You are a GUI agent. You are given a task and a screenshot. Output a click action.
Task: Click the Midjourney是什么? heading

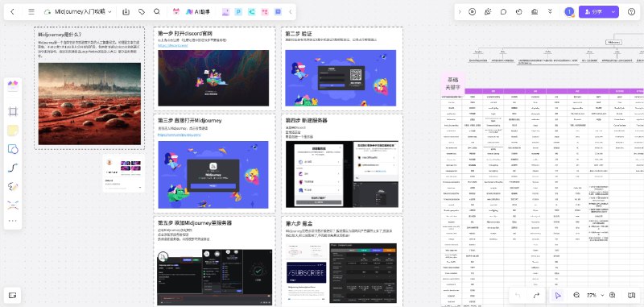pyautogui.click(x=60, y=35)
